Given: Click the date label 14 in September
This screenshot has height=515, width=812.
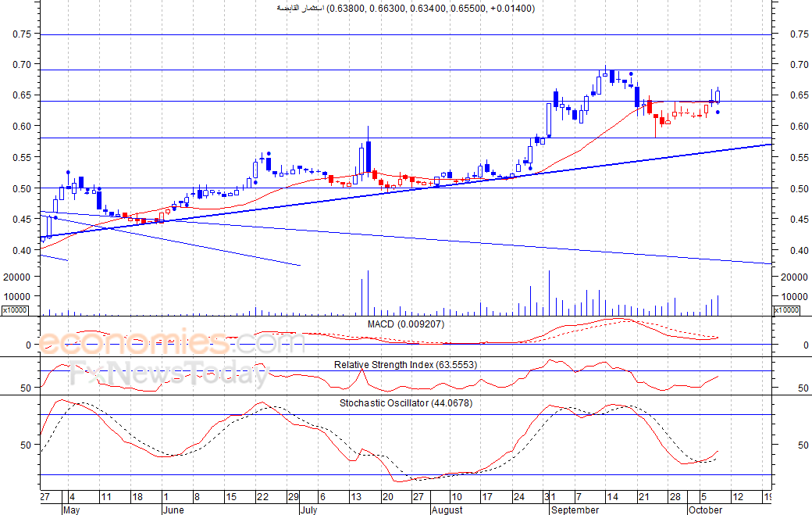Looking at the screenshot, I should tap(612, 497).
